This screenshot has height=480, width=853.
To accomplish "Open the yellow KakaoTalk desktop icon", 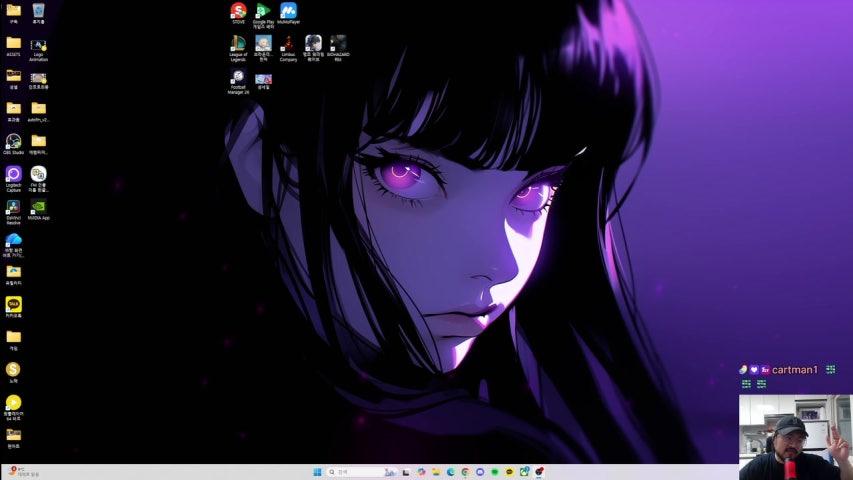I will 13,304.
